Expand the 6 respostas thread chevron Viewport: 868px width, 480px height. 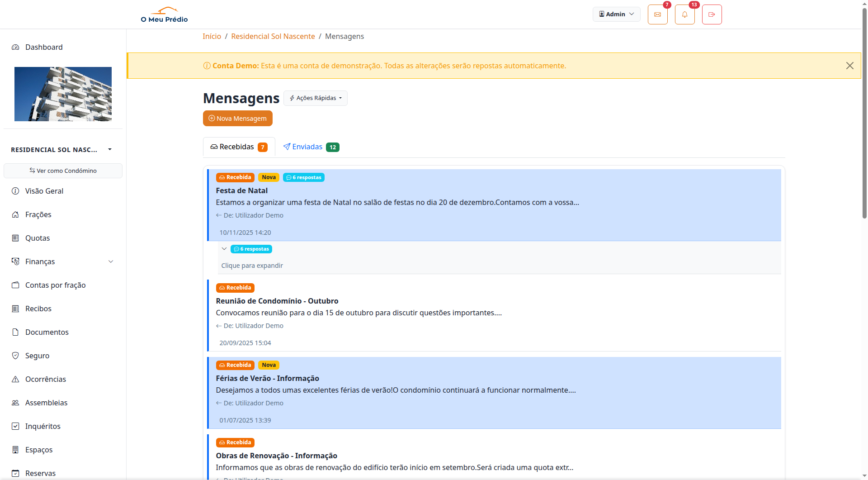point(224,249)
